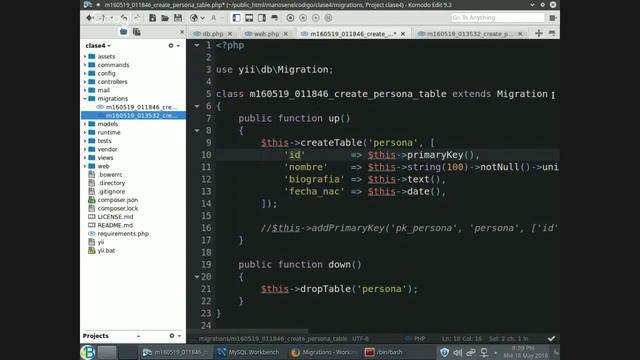Click the UTF-8 encoding in status bar
Image resolution: width=640 pixels, height=360 pixels.
point(360,339)
